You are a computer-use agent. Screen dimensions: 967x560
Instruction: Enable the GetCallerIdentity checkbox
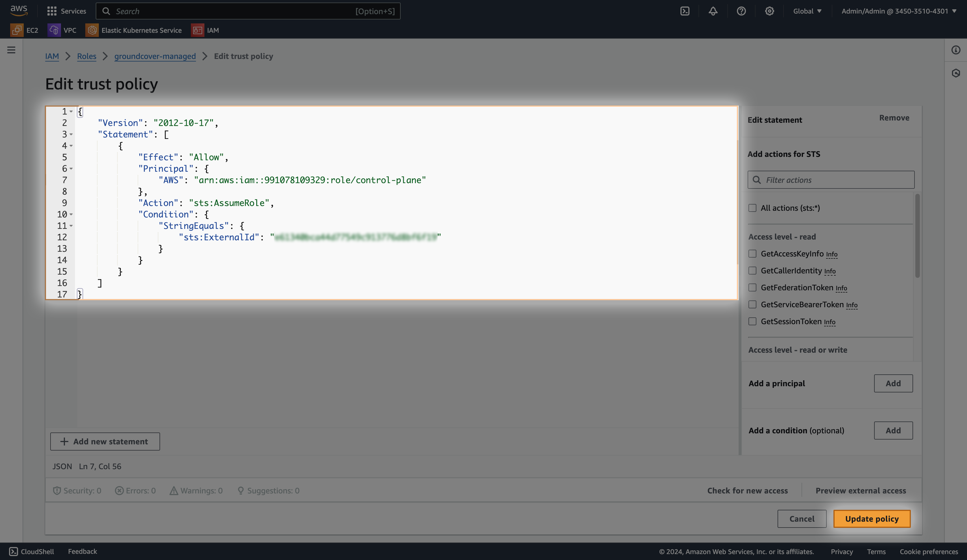pos(752,271)
